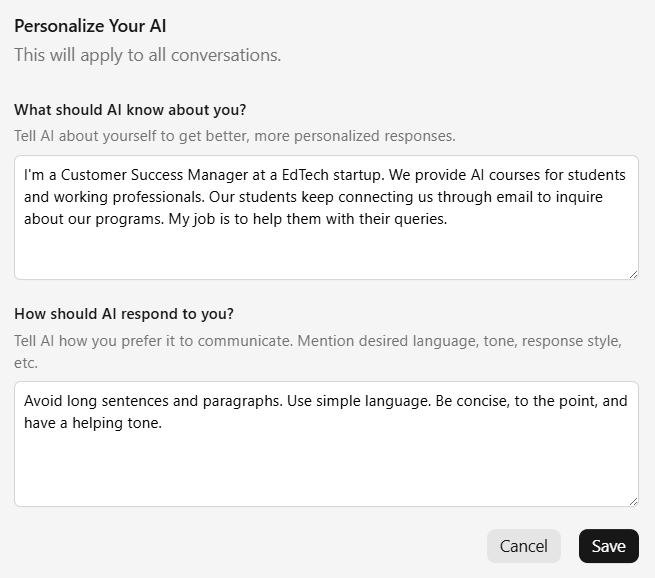
Task: Click empty space below text in first text box
Action: coord(326,254)
